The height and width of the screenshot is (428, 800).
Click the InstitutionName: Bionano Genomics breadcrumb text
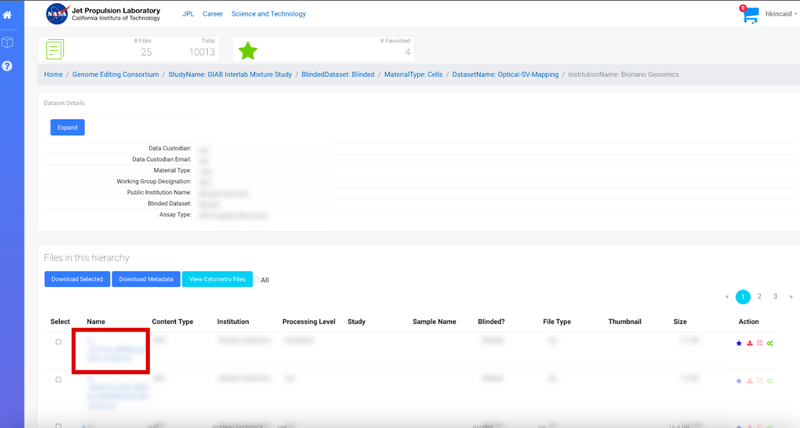[623, 74]
